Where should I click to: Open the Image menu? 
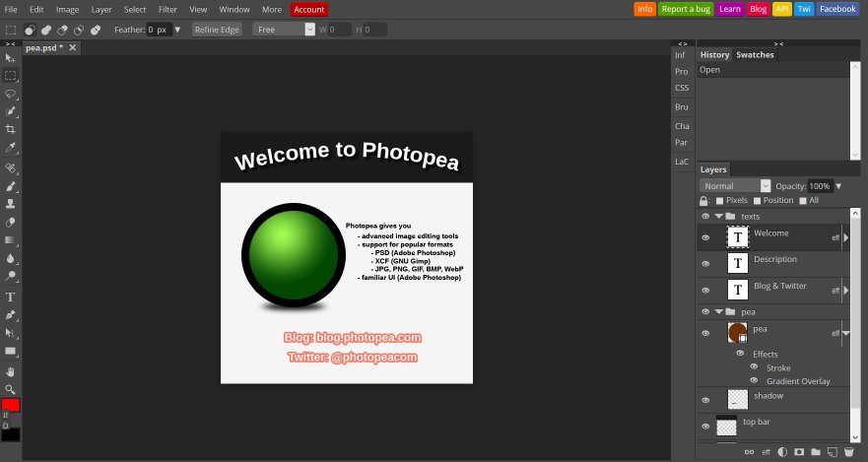click(x=68, y=10)
